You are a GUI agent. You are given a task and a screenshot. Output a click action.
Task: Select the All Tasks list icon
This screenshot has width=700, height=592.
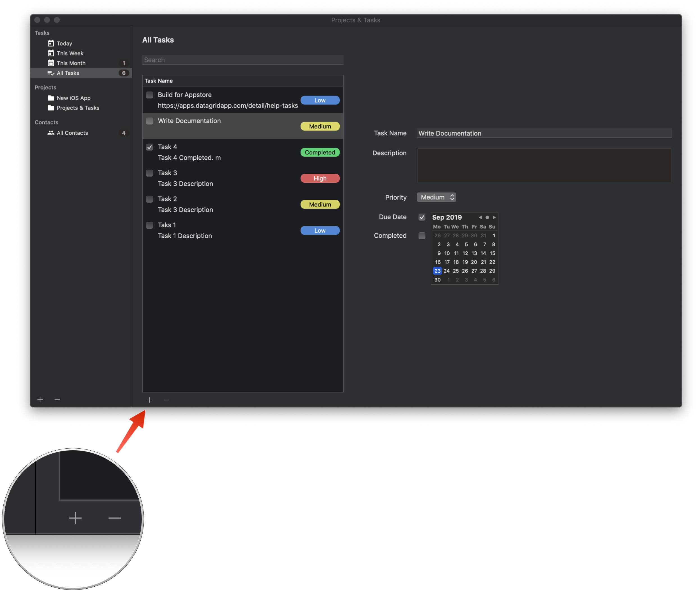pyautogui.click(x=51, y=73)
